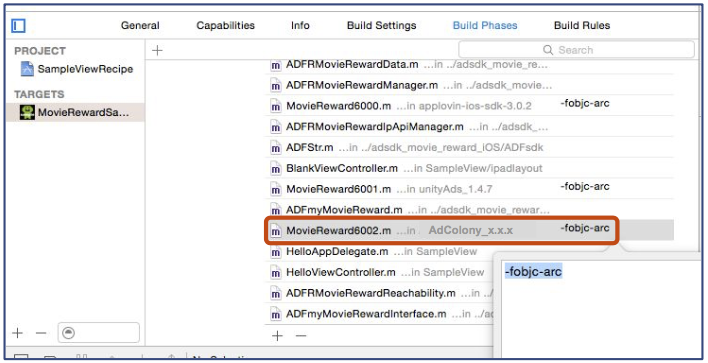Switch to the Build Rules tab
This screenshot has width=708, height=363.
pos(582,25)
